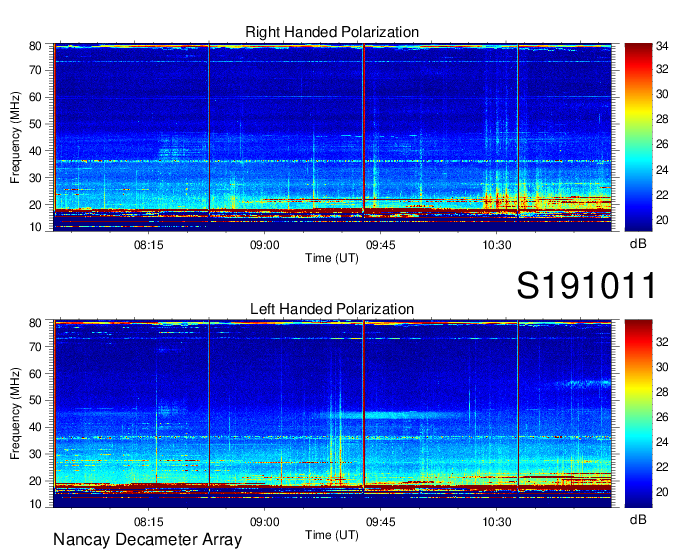Click the top spectrogram's 10:30 time tick
This screenshot has width=680, height=552.
[497, 245]
